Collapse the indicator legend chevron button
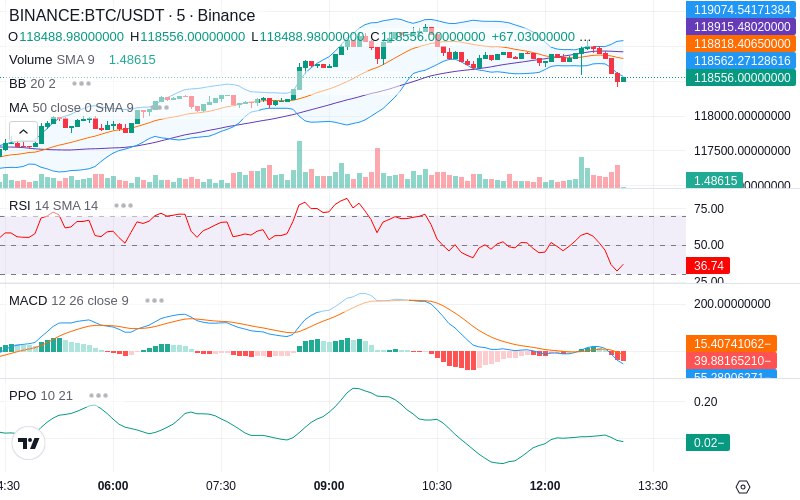 pos(23,132)
